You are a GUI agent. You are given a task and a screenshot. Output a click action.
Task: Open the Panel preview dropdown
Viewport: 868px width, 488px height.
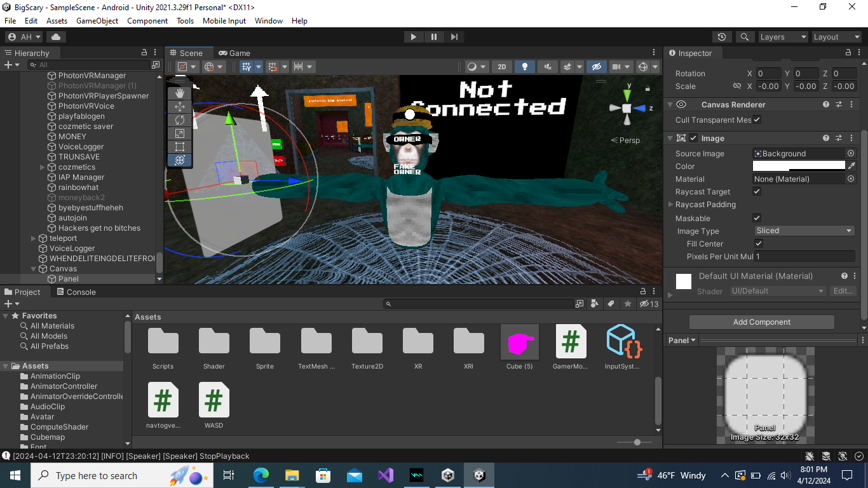(x=682, y=340)
